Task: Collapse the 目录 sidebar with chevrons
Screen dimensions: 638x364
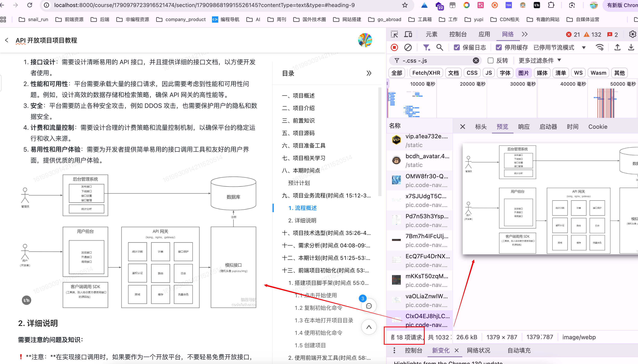Action: coord(369,73)
